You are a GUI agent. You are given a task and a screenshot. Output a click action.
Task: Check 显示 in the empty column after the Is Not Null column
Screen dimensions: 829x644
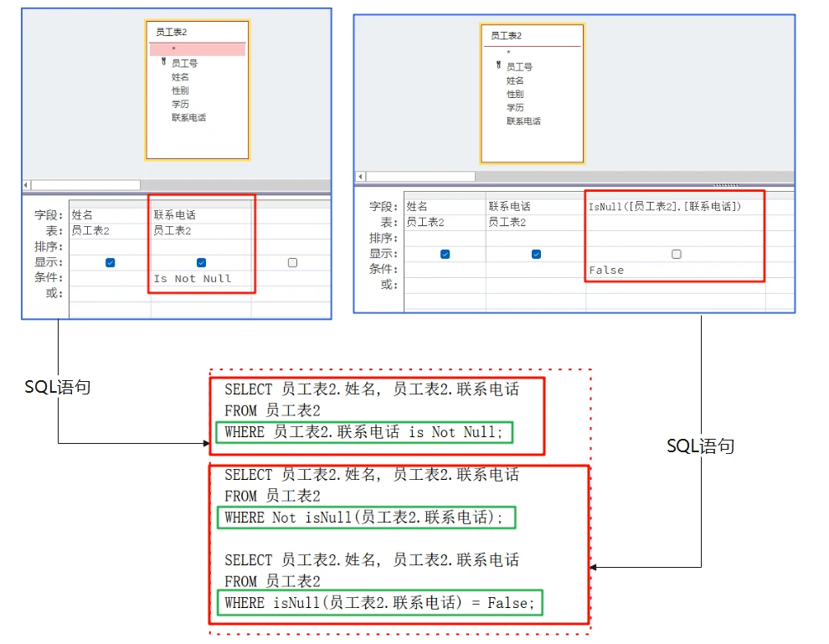coord(292,263)
